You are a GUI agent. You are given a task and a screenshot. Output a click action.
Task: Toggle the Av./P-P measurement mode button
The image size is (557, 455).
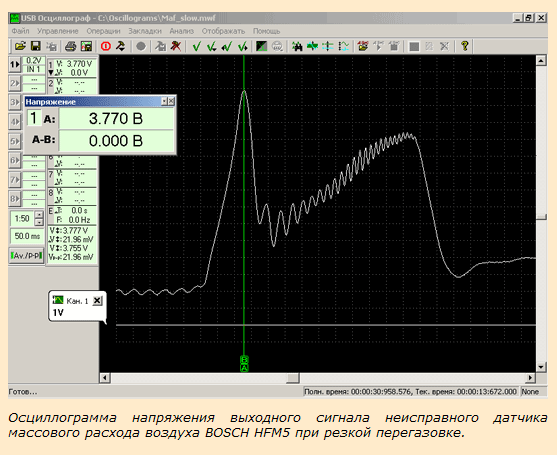point(26,256)
